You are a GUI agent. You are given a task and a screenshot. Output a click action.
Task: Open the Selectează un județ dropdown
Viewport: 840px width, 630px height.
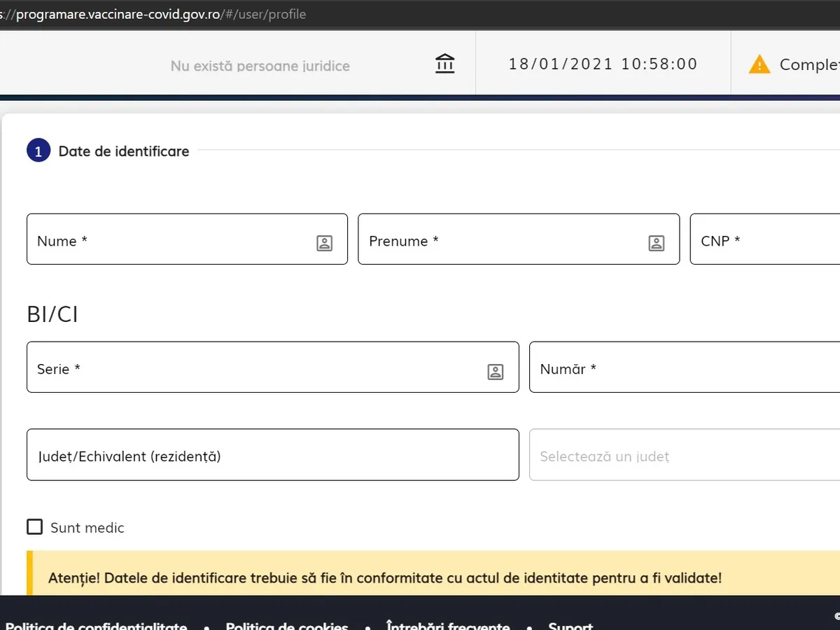684,456
